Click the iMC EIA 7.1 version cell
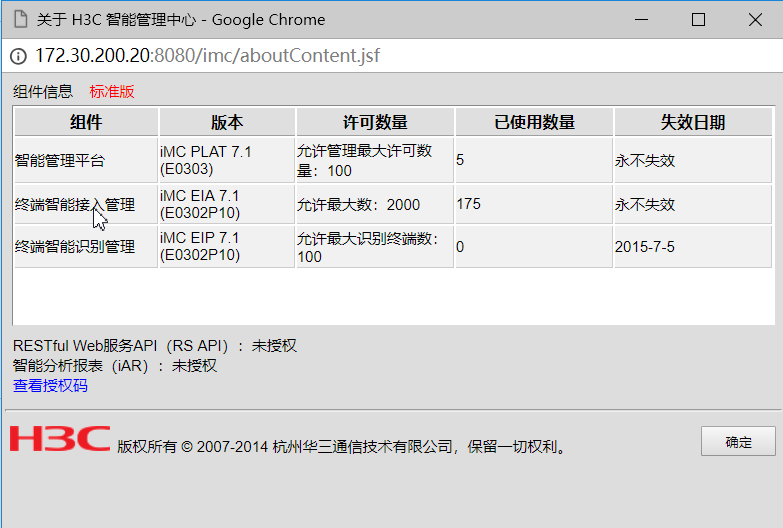This screenshot has height=528, width=783. coord(200,204)
